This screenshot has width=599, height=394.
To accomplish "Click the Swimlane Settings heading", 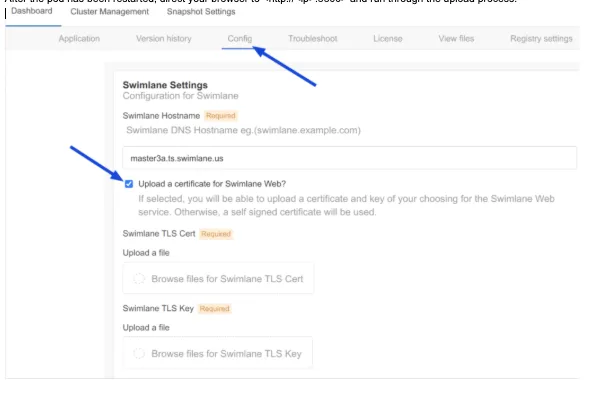I will (165, 85).
